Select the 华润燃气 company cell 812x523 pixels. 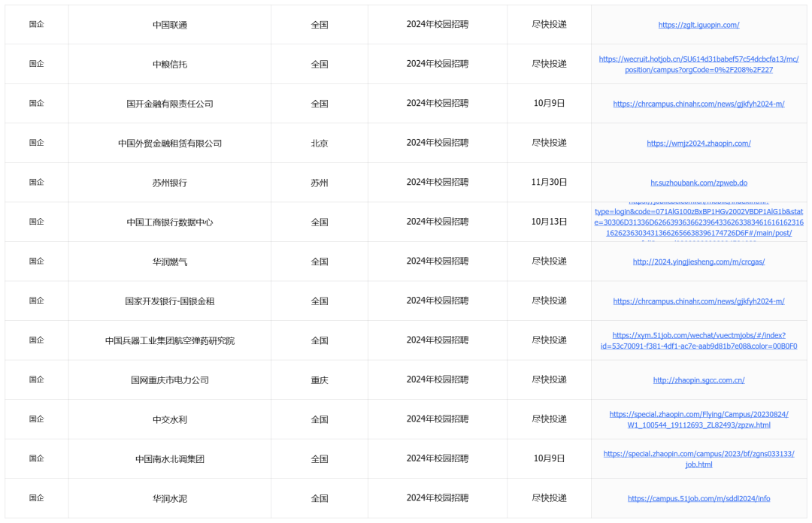tap(170, 261)
